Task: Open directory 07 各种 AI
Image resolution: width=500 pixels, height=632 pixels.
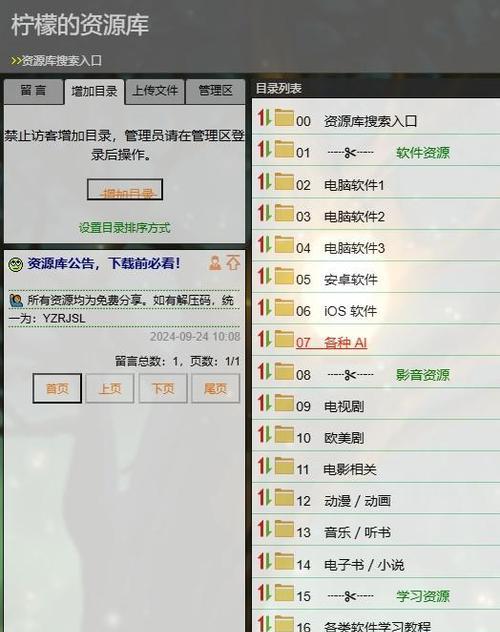Action: pos(331,343)
